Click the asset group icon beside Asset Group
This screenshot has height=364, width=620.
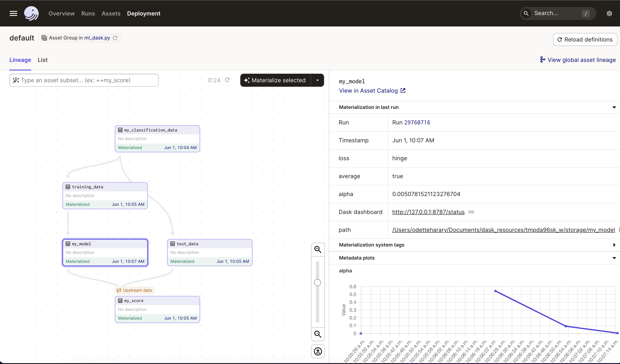44,38
